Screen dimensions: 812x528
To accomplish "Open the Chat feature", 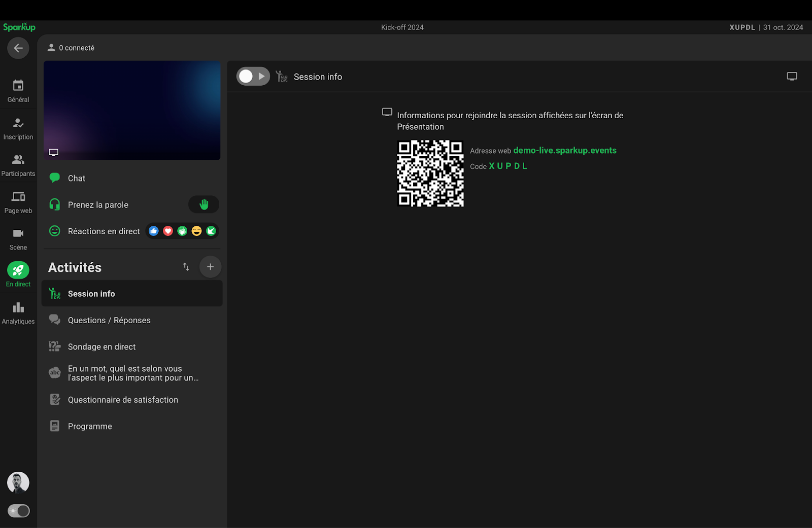I will click(x=77, y=178).
